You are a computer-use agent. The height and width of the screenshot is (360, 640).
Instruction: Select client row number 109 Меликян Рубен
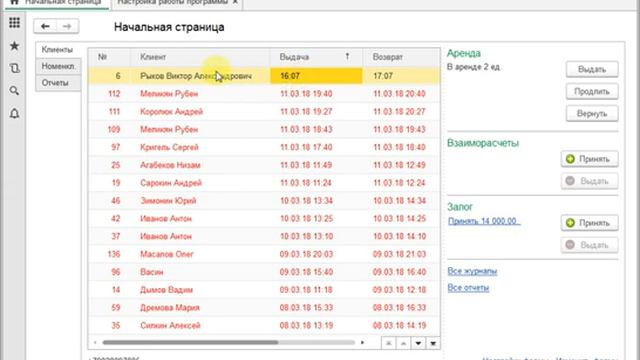[x=264, y=129]
